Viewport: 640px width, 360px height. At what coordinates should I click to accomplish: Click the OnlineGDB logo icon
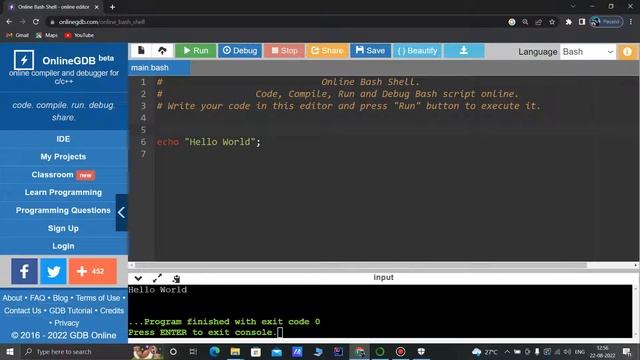pyautogui.click(x=24, y=60)
